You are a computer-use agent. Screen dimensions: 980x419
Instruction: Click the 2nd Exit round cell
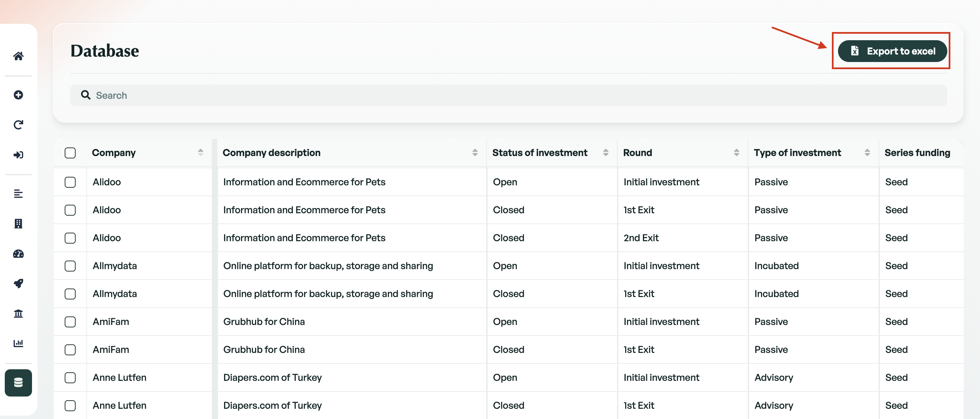pos(641,238)
